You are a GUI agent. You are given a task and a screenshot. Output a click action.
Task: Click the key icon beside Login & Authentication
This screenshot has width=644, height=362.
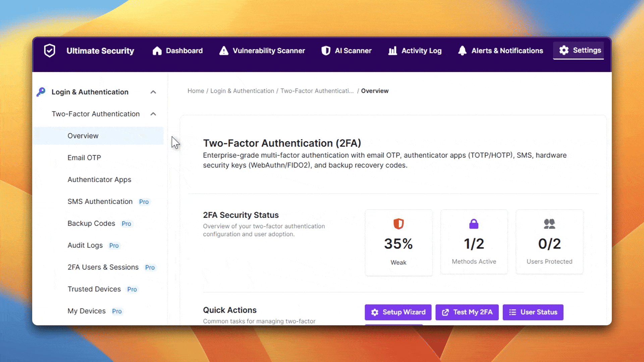pyautogui.click(x=41, y=92)
